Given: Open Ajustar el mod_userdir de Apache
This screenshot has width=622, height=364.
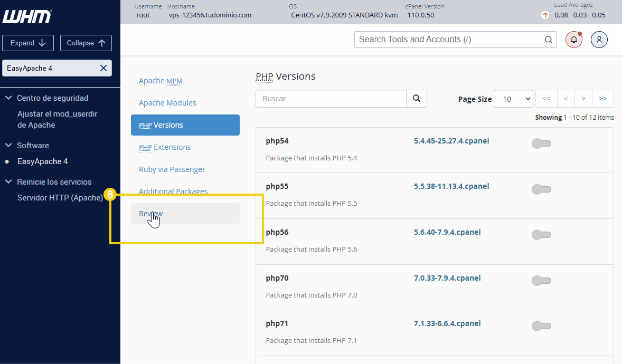Looking at the screenshot, I should click(58, 119).
